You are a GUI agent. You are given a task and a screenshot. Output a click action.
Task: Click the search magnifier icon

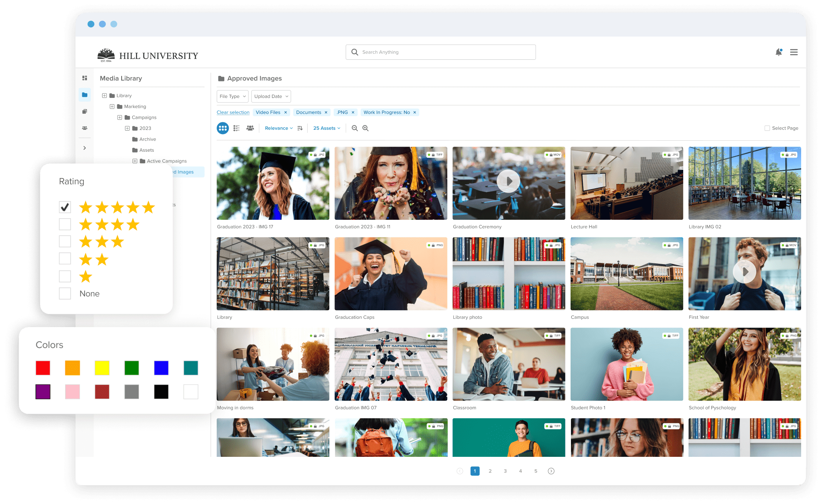(355, 52)
